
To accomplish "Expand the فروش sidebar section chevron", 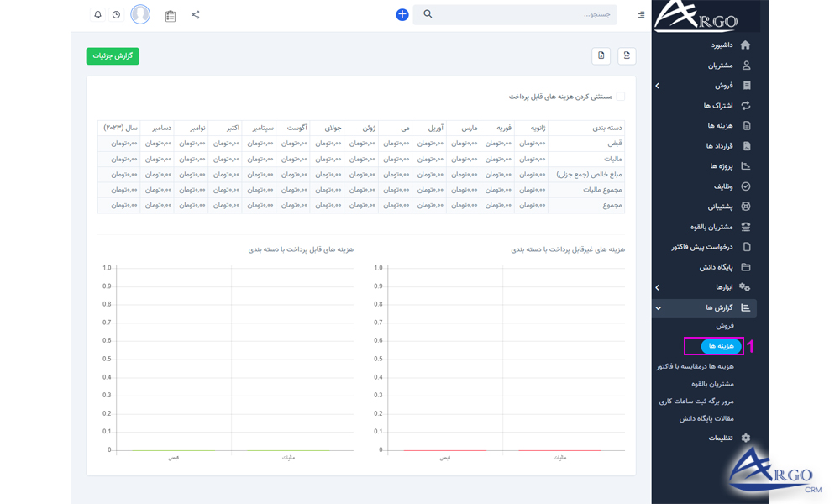I will point(658,85).
